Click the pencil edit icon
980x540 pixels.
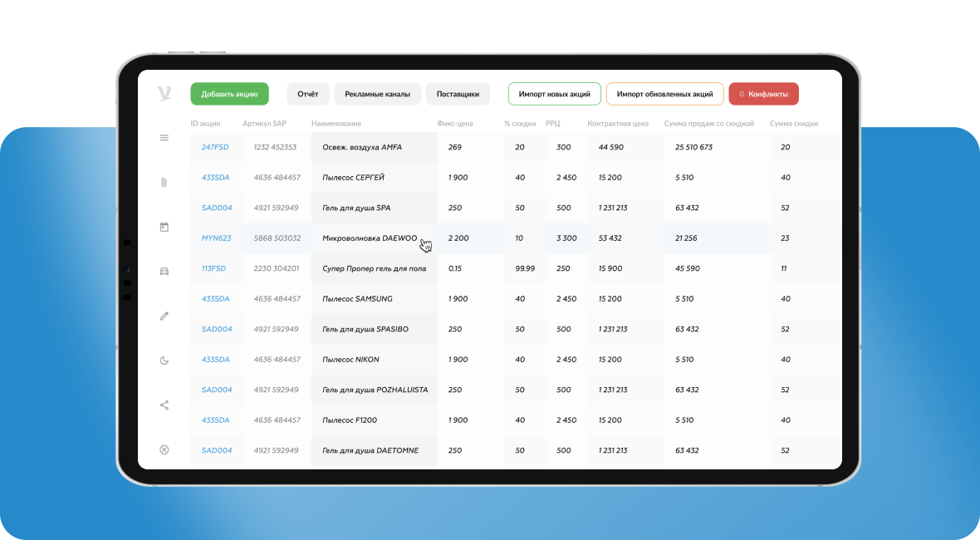pos(164,316)
